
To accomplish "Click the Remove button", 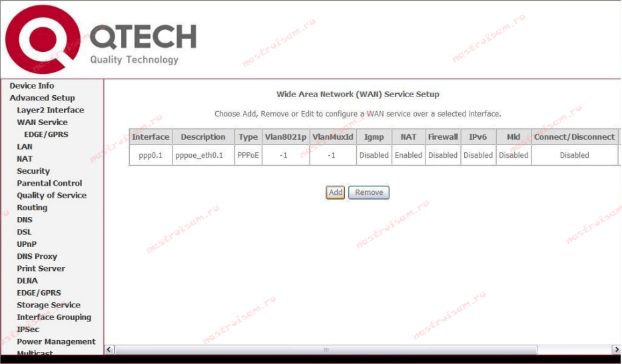I will [368, 192].
